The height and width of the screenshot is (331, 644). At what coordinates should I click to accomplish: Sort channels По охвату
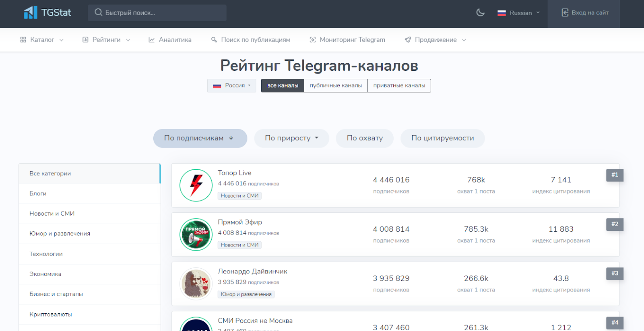click(365, 138)
